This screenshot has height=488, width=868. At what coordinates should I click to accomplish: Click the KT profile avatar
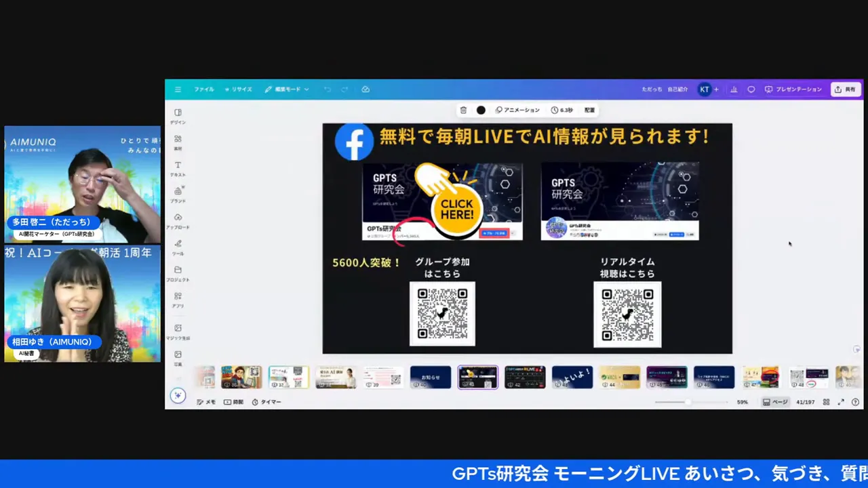tap(705, 89)
